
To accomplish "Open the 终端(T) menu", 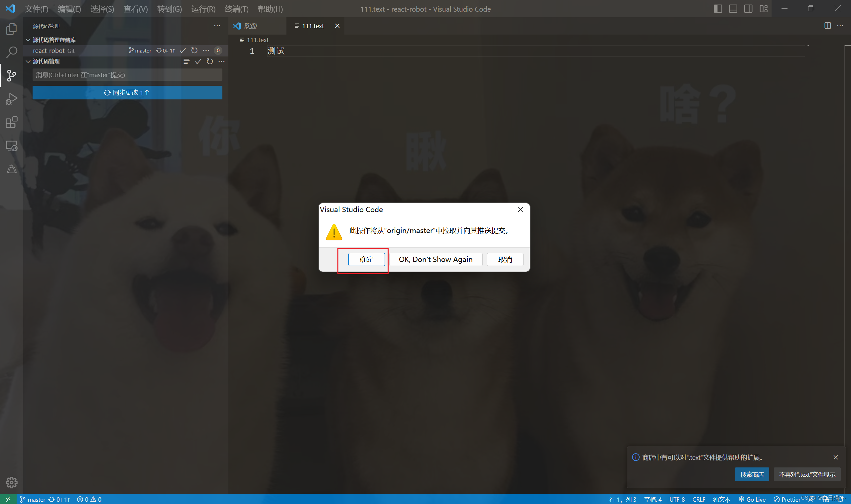I will [x=236, y=9].
